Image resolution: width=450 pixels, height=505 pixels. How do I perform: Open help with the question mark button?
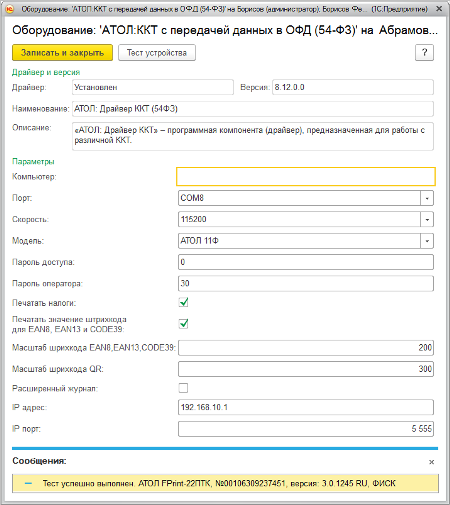424,52
